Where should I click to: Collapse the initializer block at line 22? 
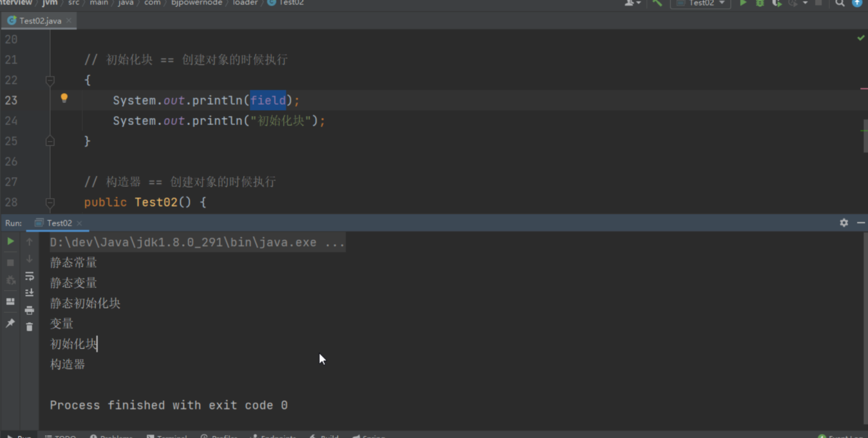50,81
